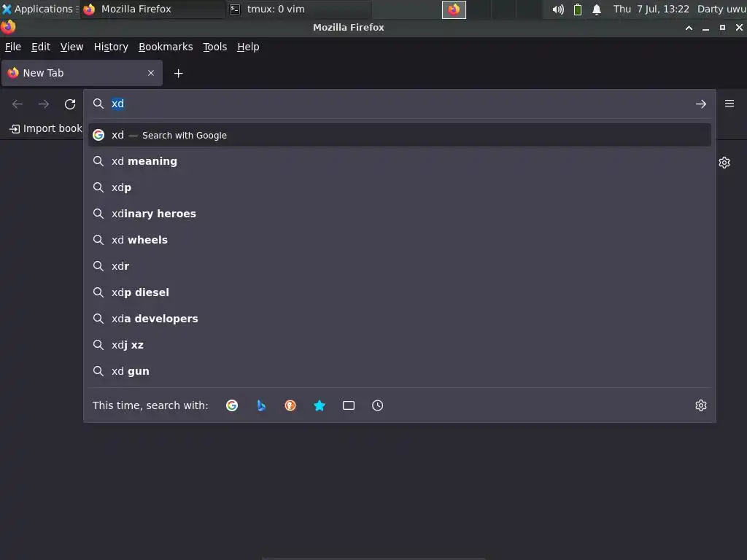The height and width of the screenshot is (560, 747).
Task: Open the Bookmarks menu
Action: click(166, 47)
